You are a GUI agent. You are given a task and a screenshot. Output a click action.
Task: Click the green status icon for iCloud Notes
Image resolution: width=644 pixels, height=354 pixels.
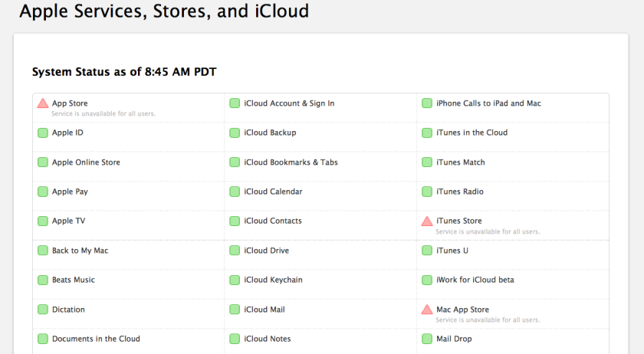[235, 339]
